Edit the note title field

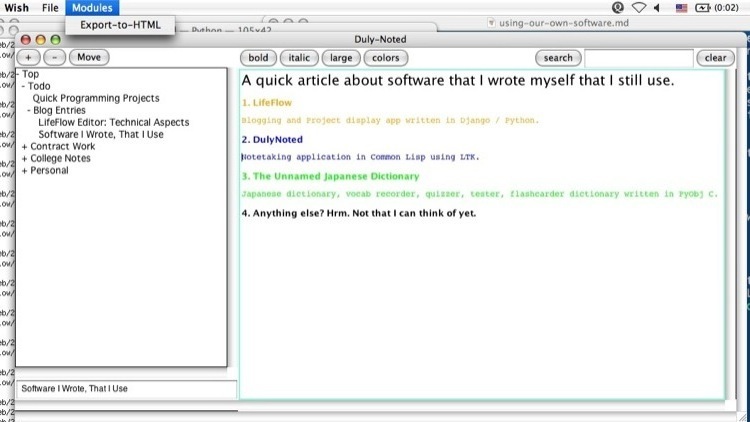pos(127,389)
